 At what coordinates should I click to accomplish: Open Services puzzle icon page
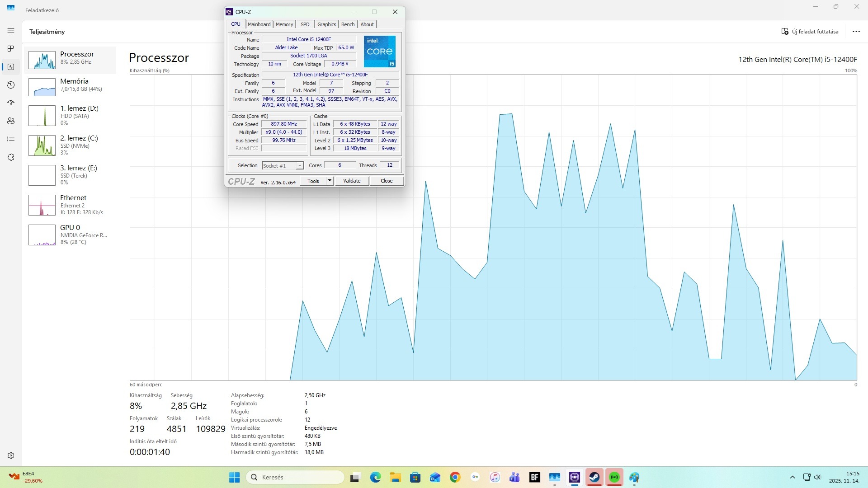point(11,157)
